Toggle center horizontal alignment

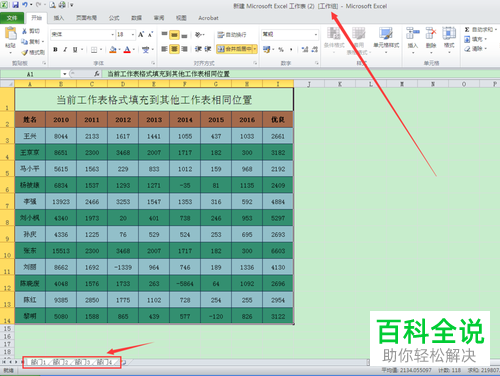pos(174,49)
